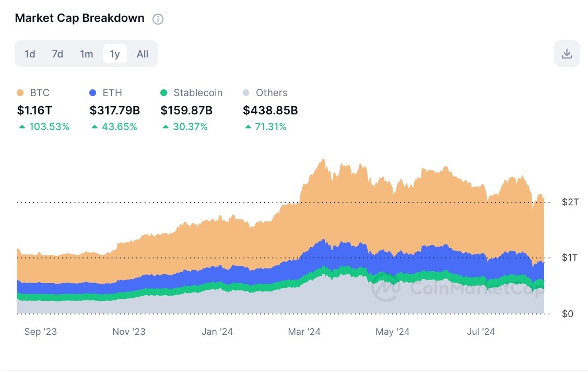
Task: Click the $2T gridline label
Action: coord(570,202)
